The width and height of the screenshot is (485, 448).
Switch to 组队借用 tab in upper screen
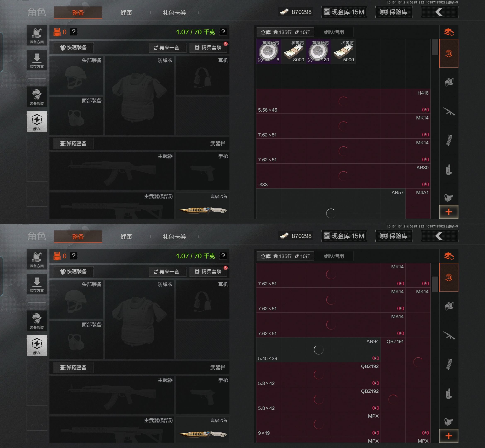coord(334,32)
